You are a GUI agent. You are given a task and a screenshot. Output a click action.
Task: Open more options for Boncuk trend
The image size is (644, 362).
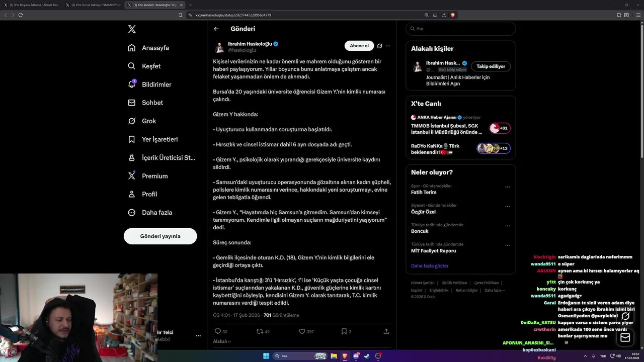(507, 226)
